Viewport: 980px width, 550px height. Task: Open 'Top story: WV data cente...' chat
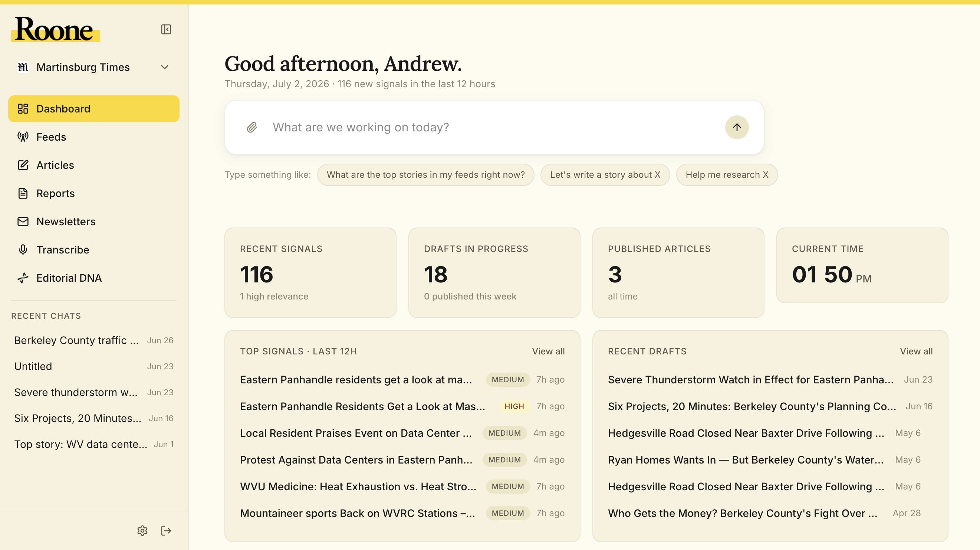(x=93, y=444)
